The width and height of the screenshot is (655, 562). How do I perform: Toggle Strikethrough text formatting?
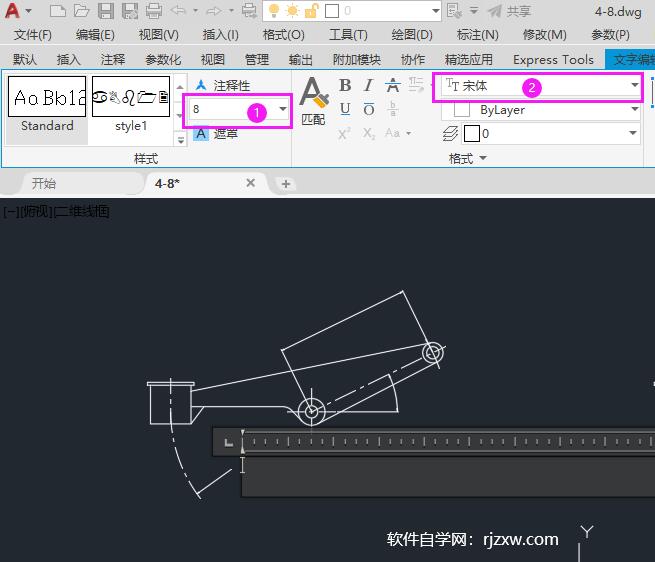393,85
